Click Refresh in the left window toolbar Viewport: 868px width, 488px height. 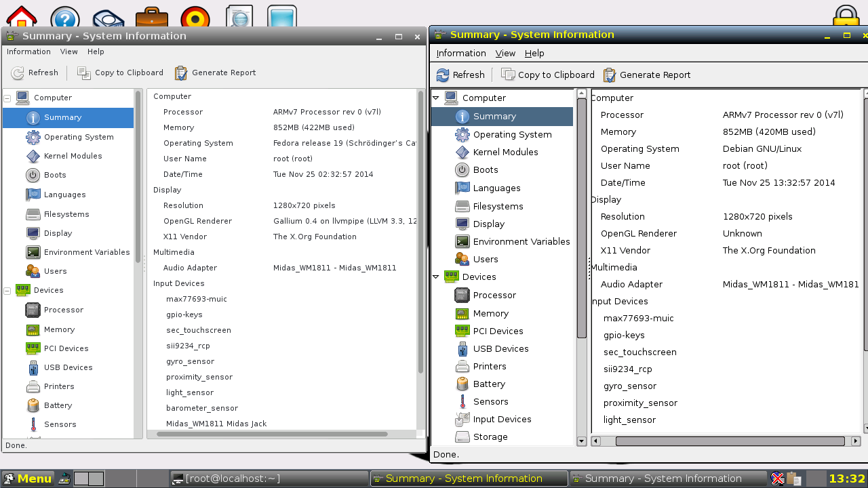pos(35,73)
